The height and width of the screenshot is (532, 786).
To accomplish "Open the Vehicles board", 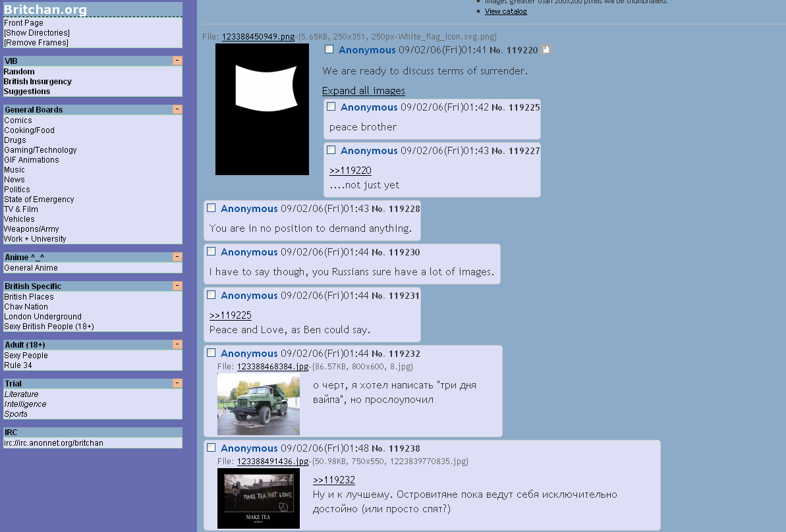I will click(x=20, y=219).
